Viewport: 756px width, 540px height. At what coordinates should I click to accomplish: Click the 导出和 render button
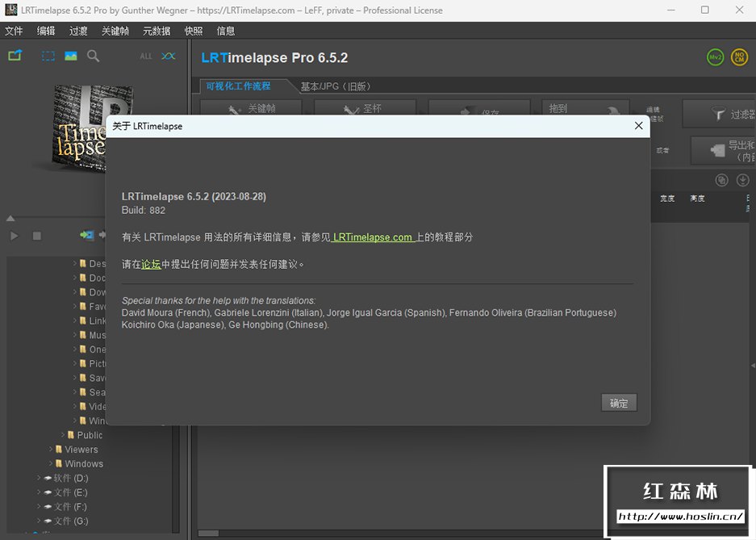724,150
